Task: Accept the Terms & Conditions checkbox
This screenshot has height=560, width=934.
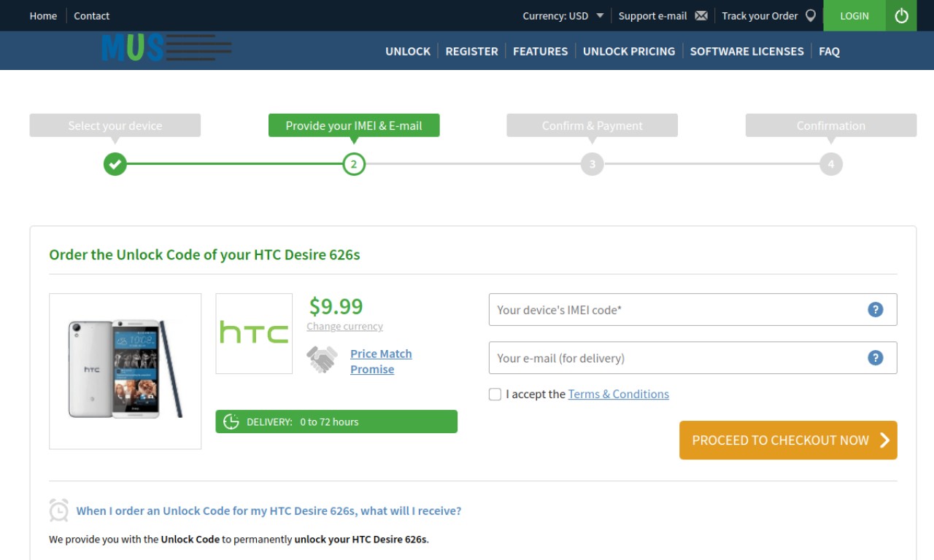Action: tap(495, 394)
